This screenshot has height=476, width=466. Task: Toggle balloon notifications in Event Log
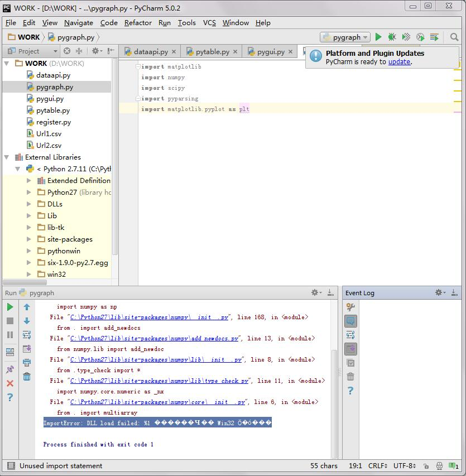point(350,321)
